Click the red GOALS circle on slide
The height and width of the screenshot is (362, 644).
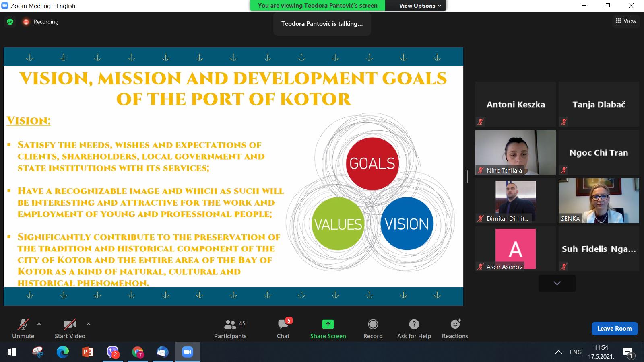[x=372, y=164]
